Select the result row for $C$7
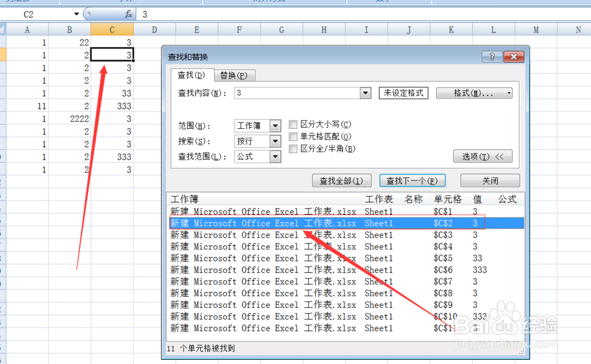This screenshot has height=364, width=591. coord(346,281)
